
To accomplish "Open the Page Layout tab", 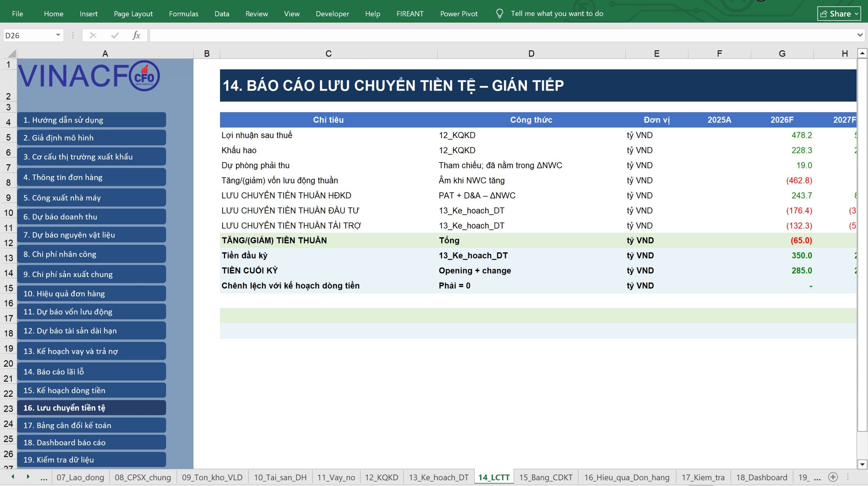I will pyautogui.click(x=133, y=14).
